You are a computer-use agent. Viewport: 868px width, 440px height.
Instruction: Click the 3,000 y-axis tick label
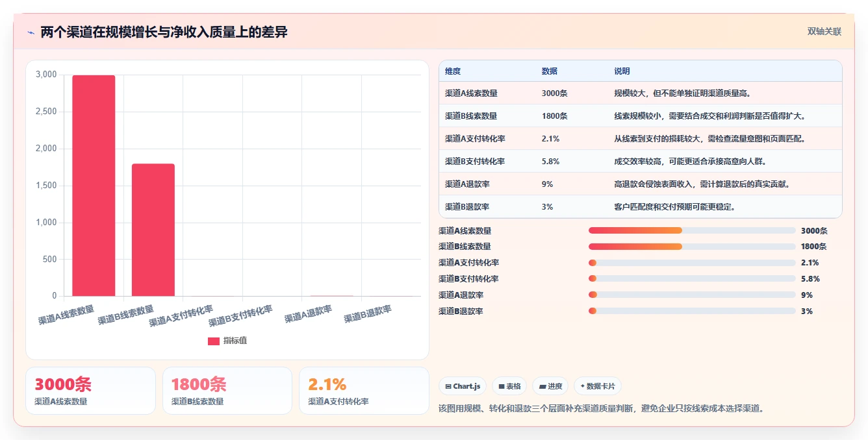point(46,75)
